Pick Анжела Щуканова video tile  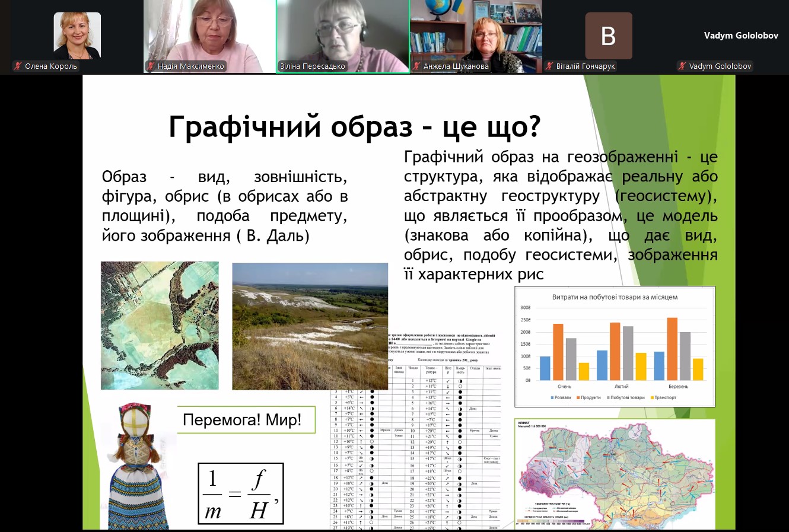(x=476, y=33)
